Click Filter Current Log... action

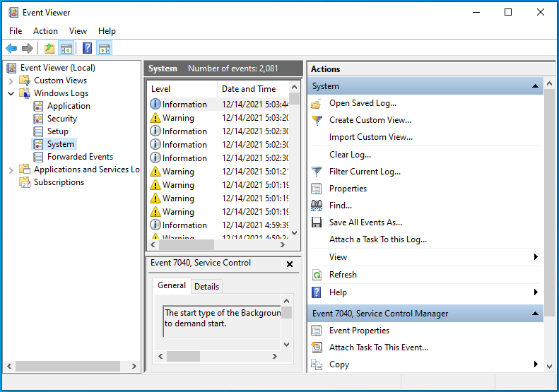(365, 172)
